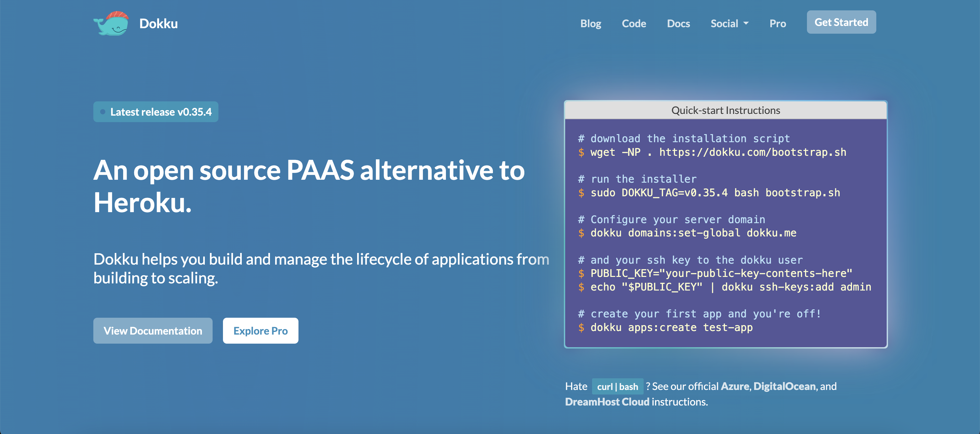Open the Blog nav link
This screenshot has width=980, height=434.
590,24
